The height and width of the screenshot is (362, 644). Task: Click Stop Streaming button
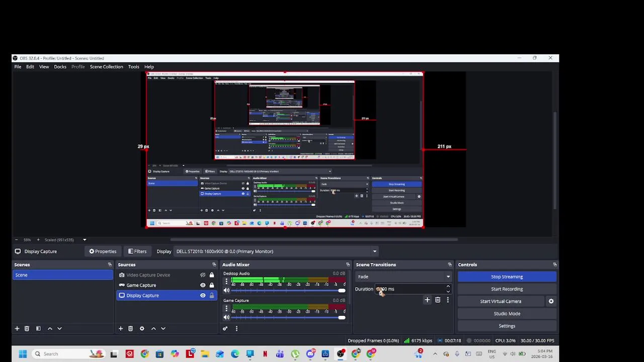507,277
